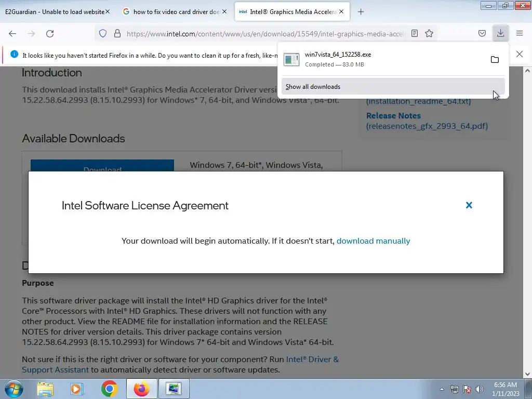Click the address bar URL field
The height and width of the screenshot is (399, 532).
tap(264, 34)
